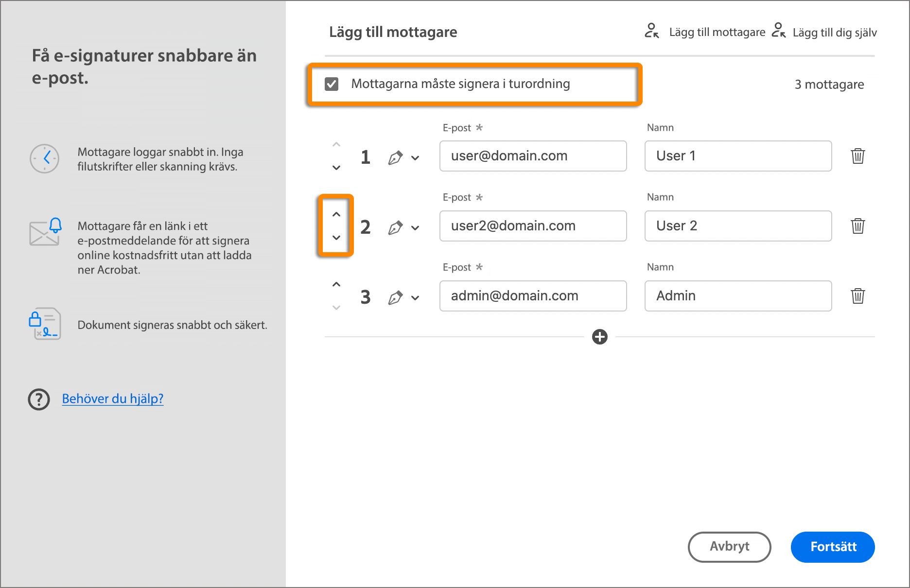Add a new recipient with the plus icon

[x=600, y=336]
